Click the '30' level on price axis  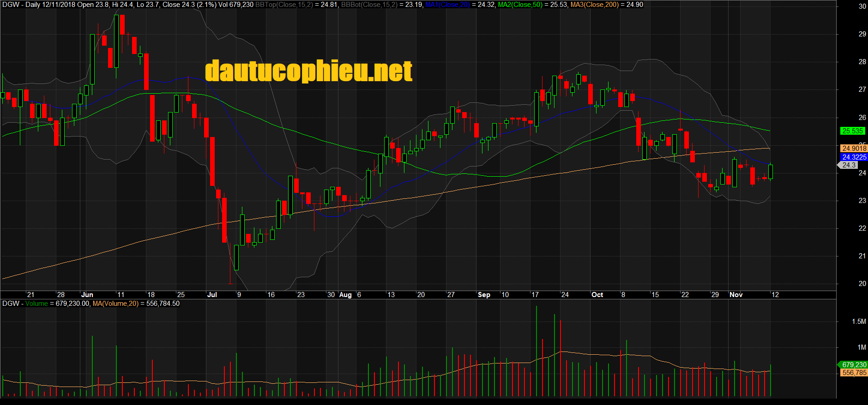click(x=862, y=6)
